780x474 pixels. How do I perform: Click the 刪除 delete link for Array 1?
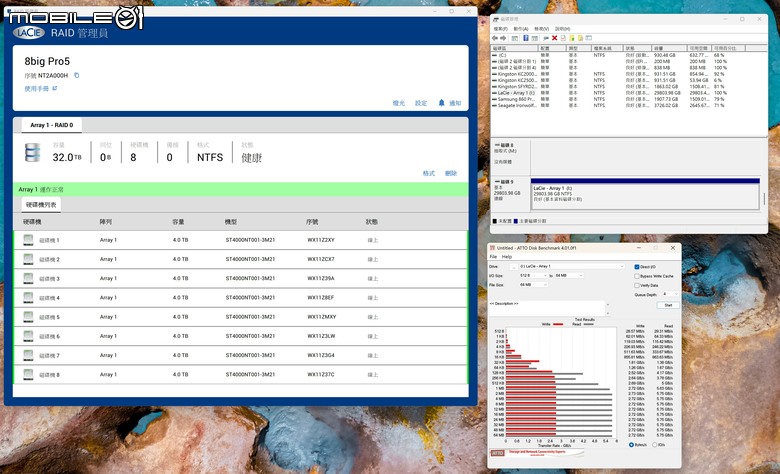[451, 173]
